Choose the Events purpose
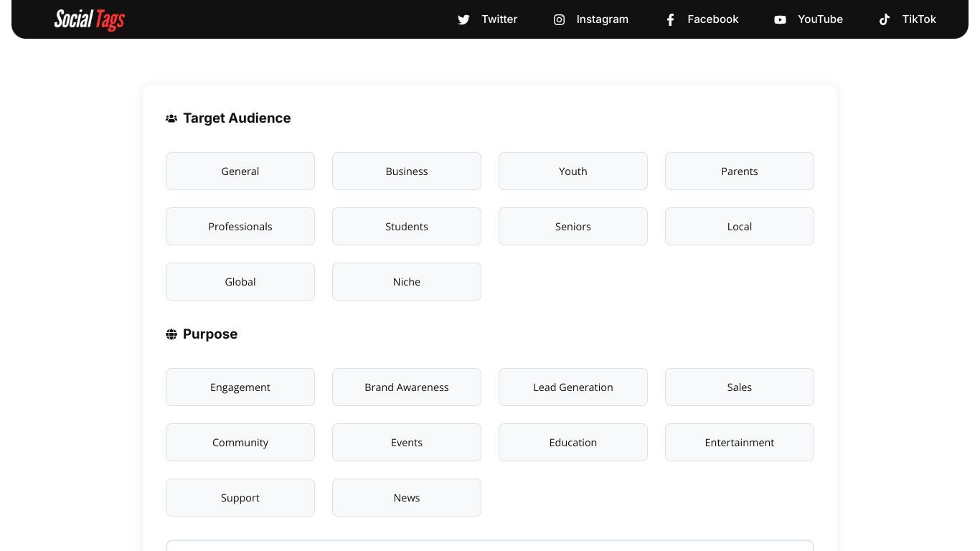The image size is (980, 551). point(407,442)
